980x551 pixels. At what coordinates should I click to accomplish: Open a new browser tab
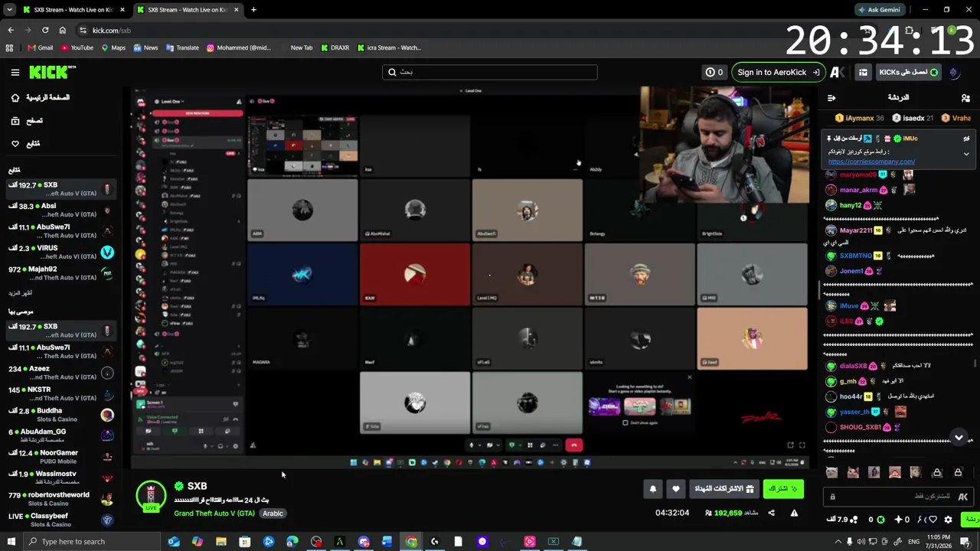coord(253,10)
